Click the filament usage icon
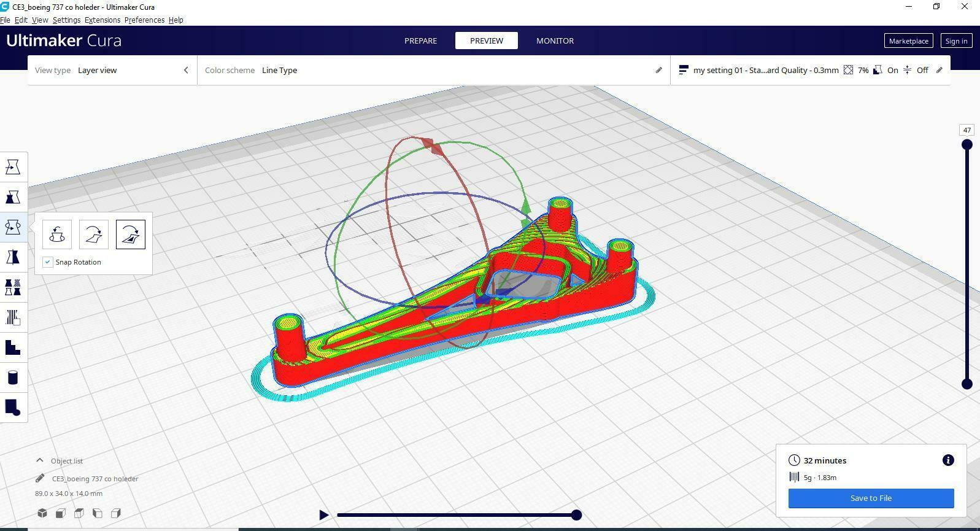The width and height of the screenshot is (980, 531). 794,477
